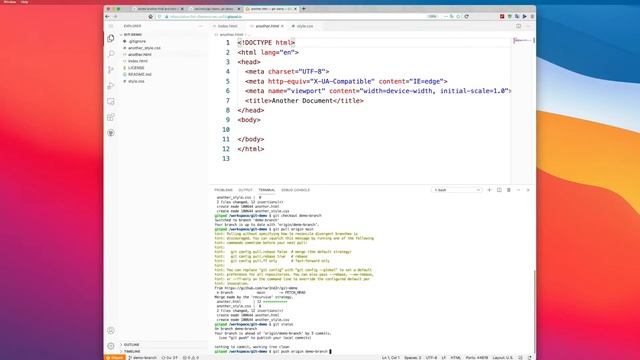Open the DEBUG CONSOLE panel tab
Viewport: 640px width, 360px height.
[296, 190]
